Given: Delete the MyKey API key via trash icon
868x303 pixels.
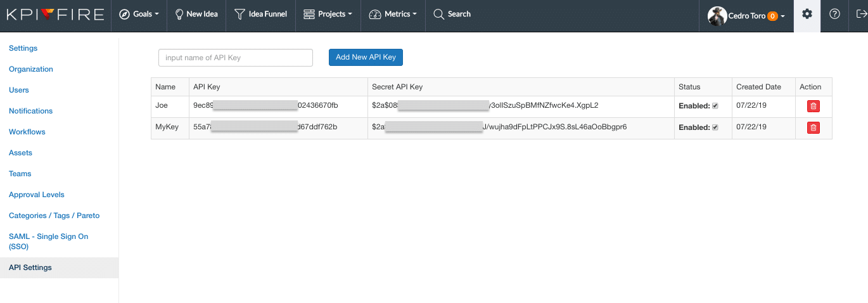Looking at the screenshot, I should click(813, 128).
